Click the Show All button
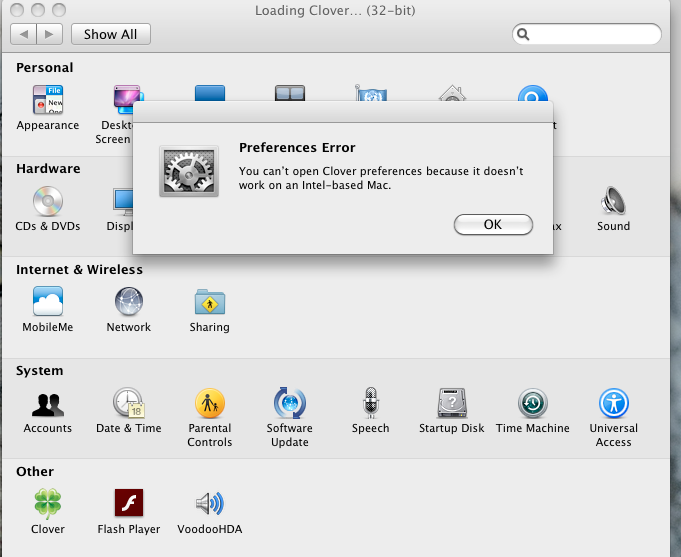This screenshot has height=557, width=681. [x=111, y=34]
